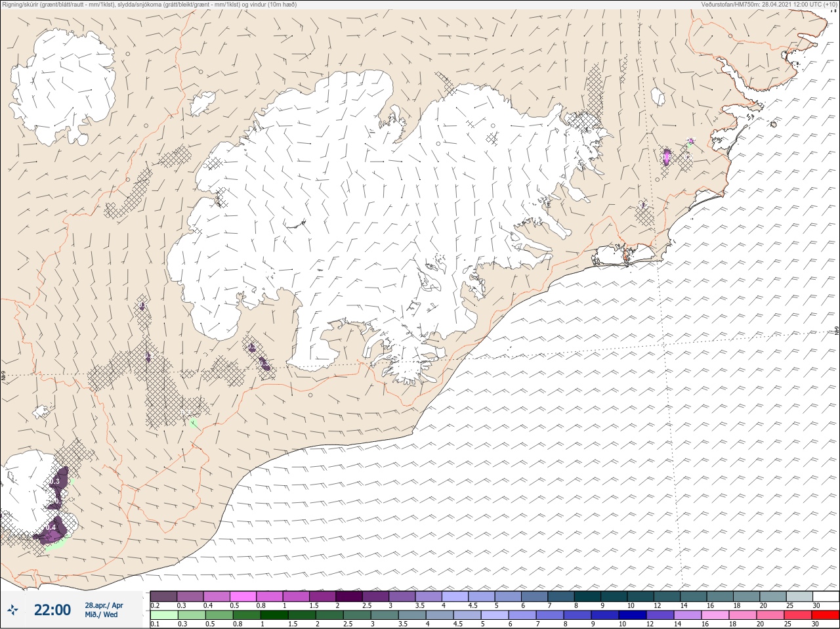Select dark purple upper swatch between 2 and 2.5

coord(350,596)
